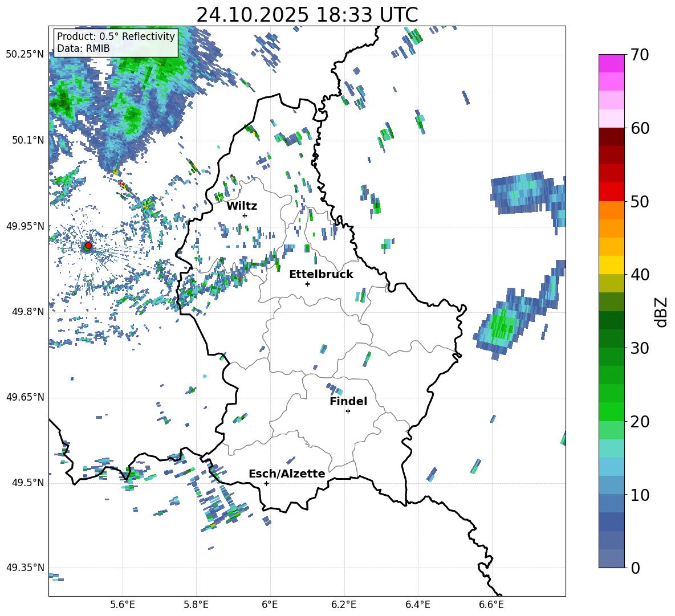
Task: Click the title '24.10.2025 18:33 UTC'
Action: [x=307, y=15]
